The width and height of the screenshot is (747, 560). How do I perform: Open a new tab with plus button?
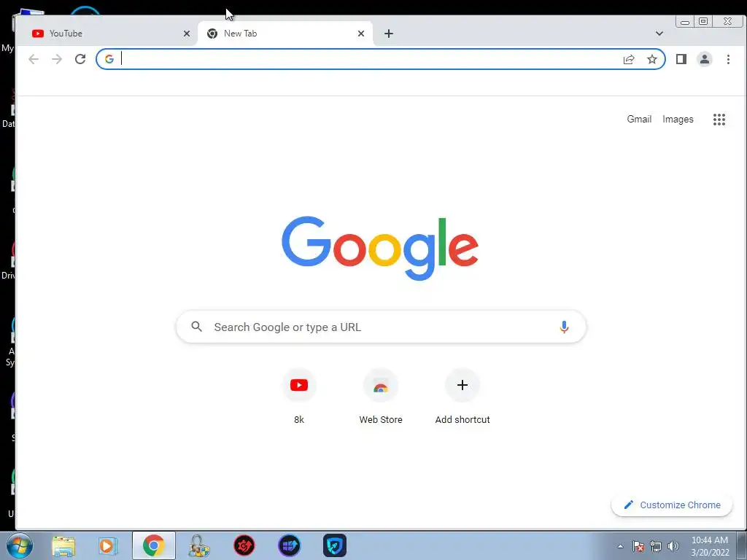pyautogui.click(x=389, y=34)
